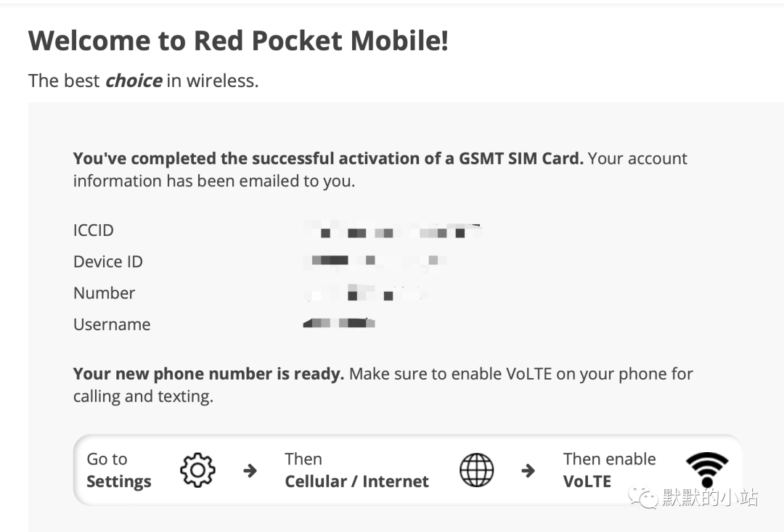
Task: Click the censored Username value
Action: 339,323
